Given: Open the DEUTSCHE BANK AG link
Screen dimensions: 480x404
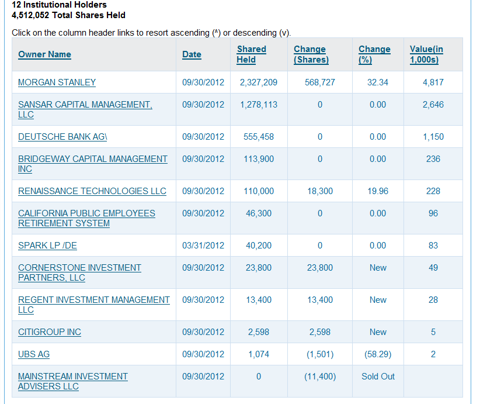Looking at the screenshot, I should click(62, 137).
